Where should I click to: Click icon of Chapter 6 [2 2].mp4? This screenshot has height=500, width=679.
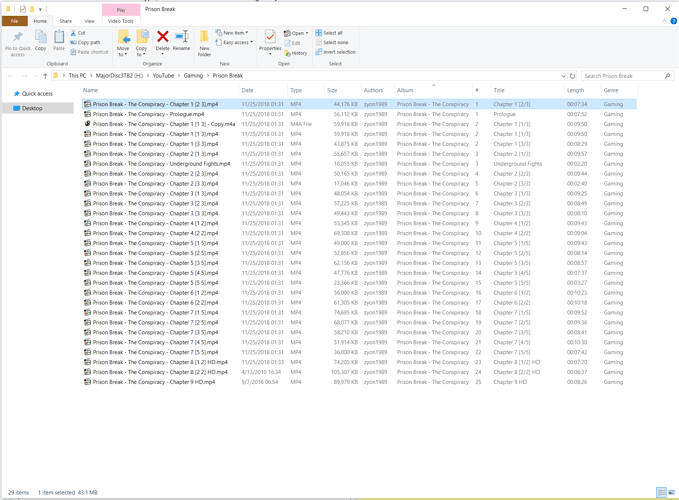(87, 303)
